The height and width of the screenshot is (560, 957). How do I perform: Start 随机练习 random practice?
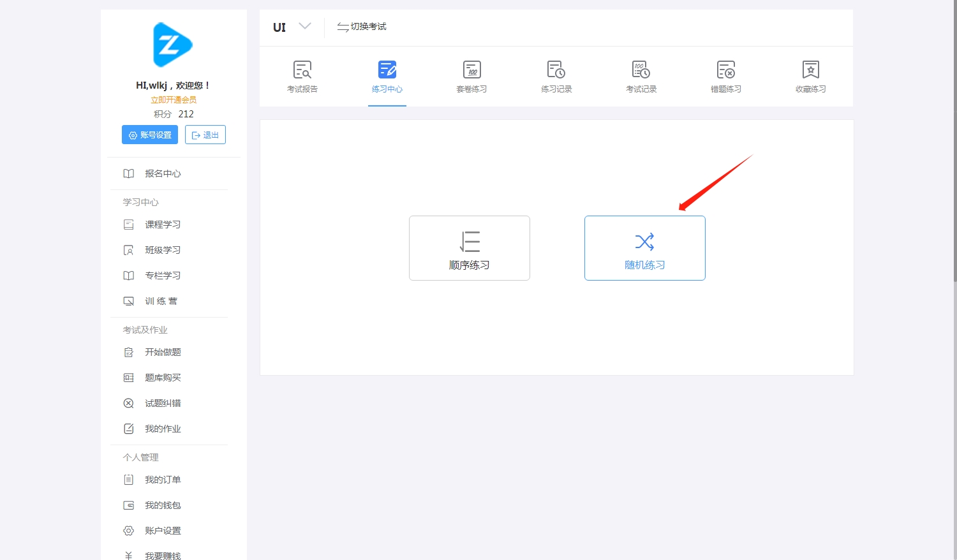click(x=645, y=248)
